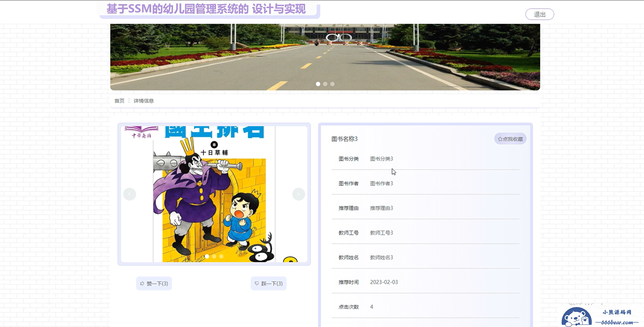This screenshot has width=644, height=327.
Task: Select third book image carousel dot
Action: [x=221, y=256]
